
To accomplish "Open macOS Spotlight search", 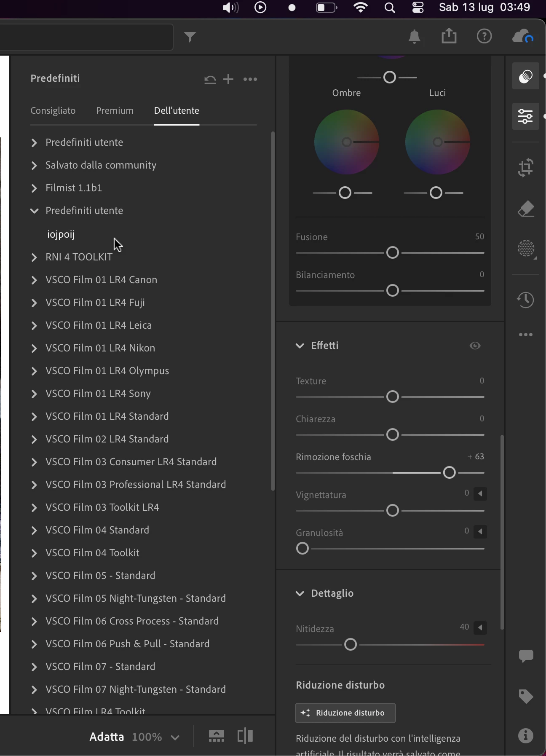I will tap(390, 8).
